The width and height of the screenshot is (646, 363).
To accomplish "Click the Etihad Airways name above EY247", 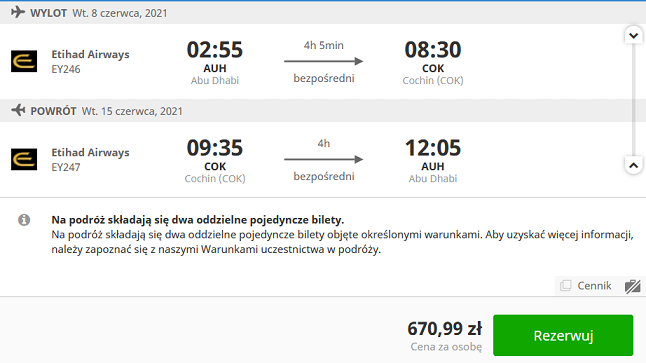I will click(90, 152).
